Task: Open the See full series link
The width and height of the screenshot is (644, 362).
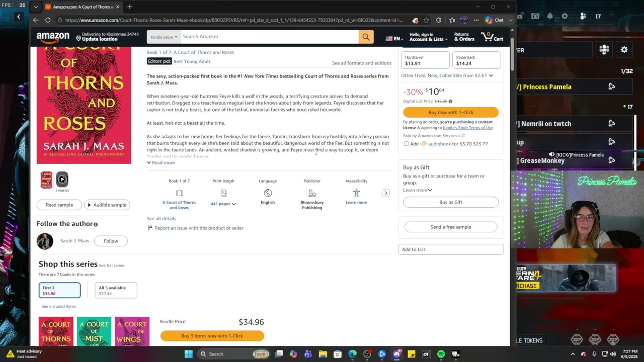Action: (x=111, y=265)
